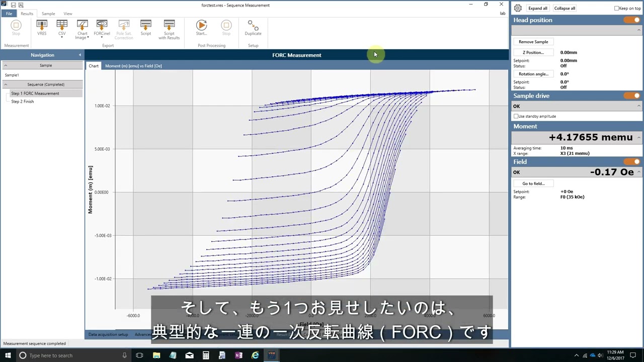Click the Expand all button
The height and width of the screenshot is (362, 644).
tap(538, 9)
